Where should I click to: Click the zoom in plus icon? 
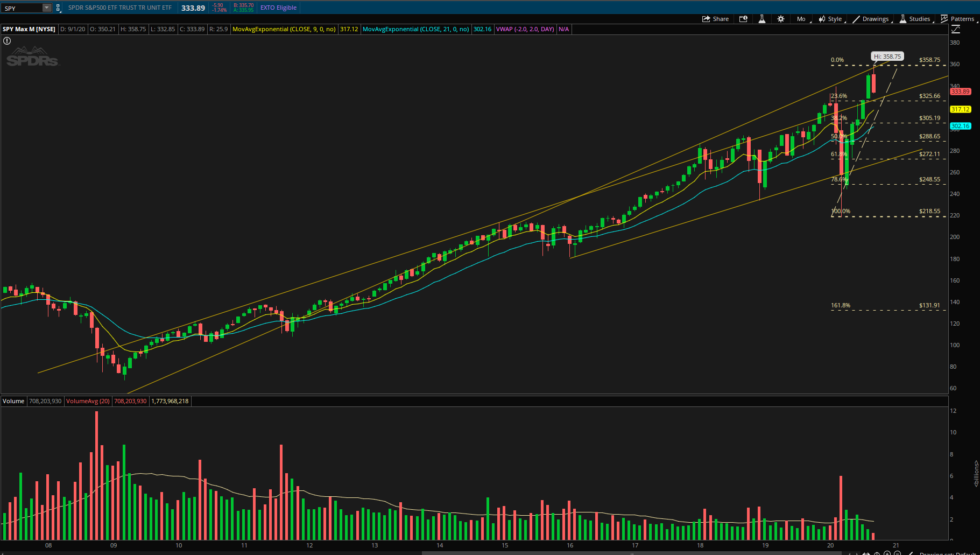[887, 553]
